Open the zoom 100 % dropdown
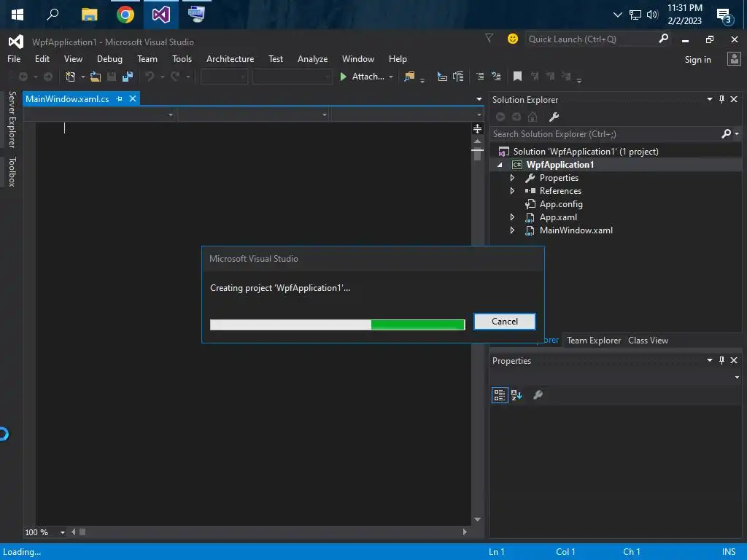Image resolution: width=747 pixels, height=560 pixels. tap(62, 532)
